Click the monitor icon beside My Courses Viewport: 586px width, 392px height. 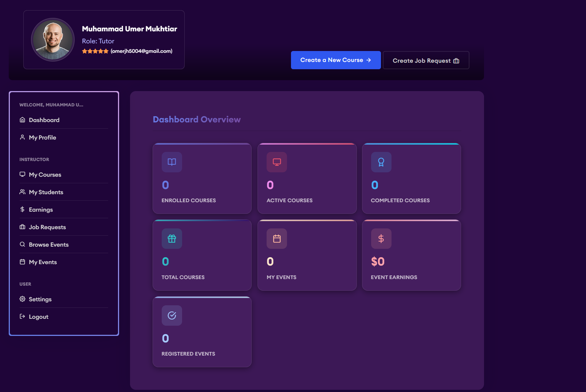pos(22,175)
